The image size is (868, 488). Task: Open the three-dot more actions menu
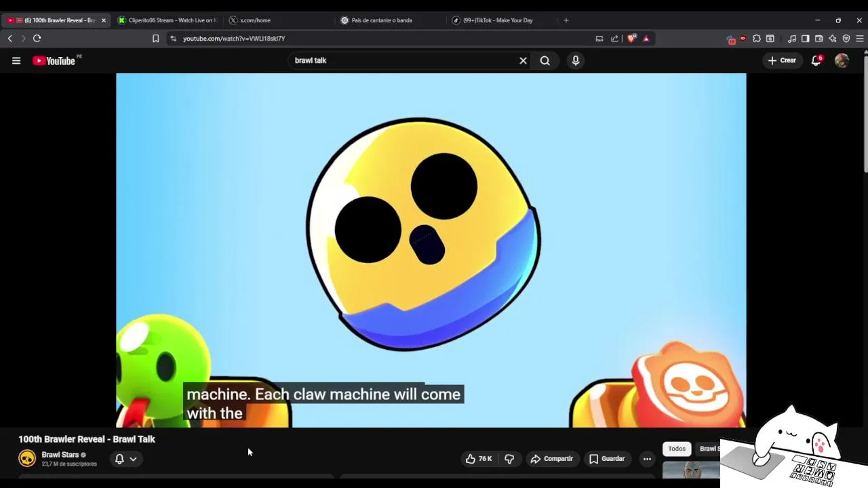647,459
